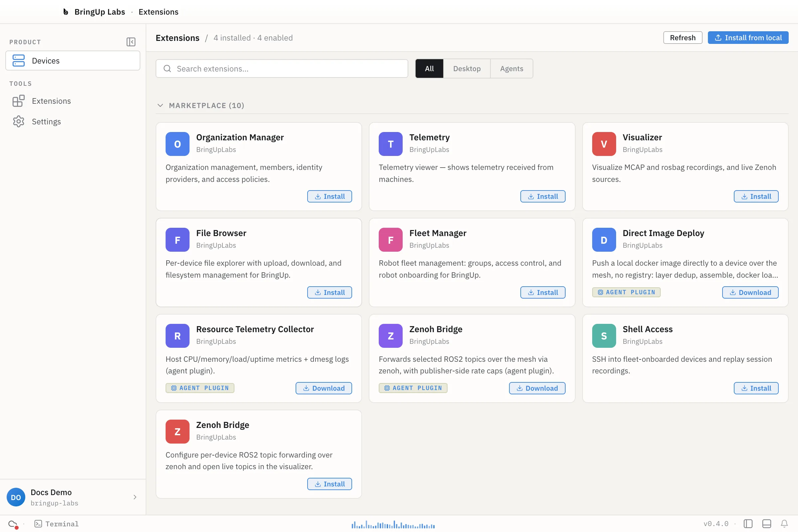Click BringUp Labs title in header

100,12
